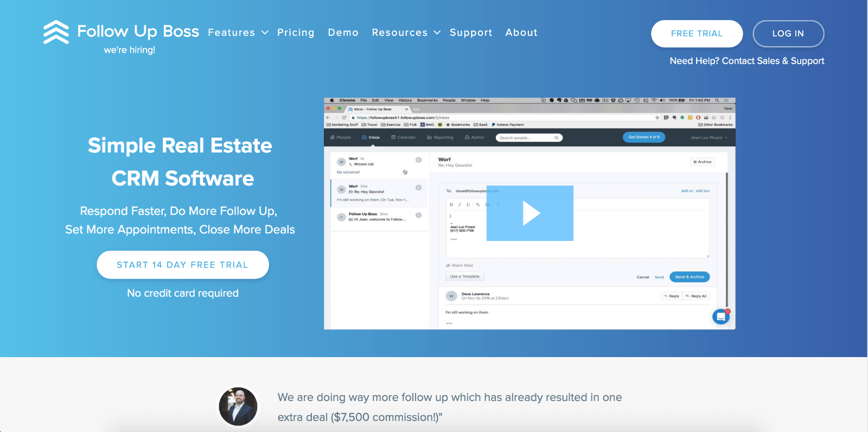The height and width of the screenshot is (432, 868).
Task: Expand the Features dropdown menu
Action: 238,33
